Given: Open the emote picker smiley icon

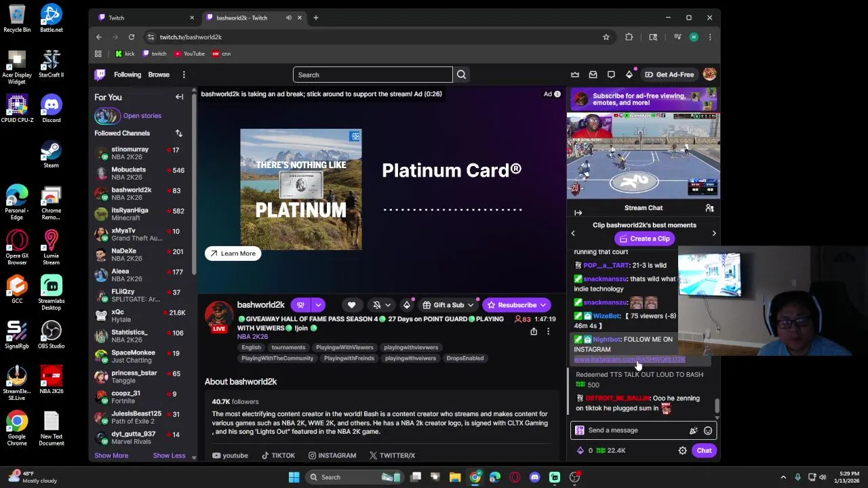Looking at the screenshot, I should [x=708, y=430].
